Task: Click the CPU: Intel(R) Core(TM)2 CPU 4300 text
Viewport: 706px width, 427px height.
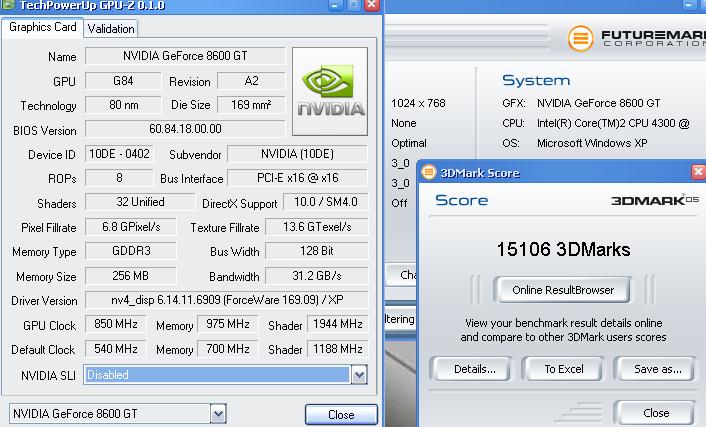Action: (x=596, y=123)
